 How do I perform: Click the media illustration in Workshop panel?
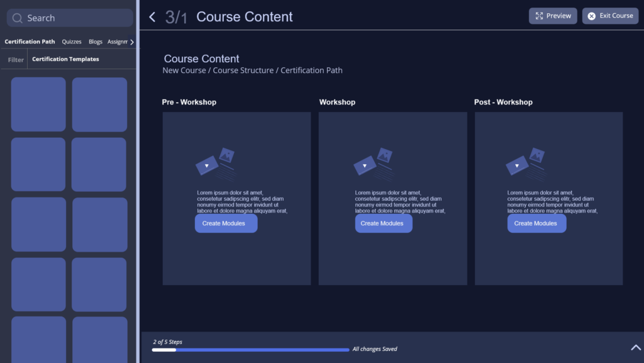[x=374, y=164]
